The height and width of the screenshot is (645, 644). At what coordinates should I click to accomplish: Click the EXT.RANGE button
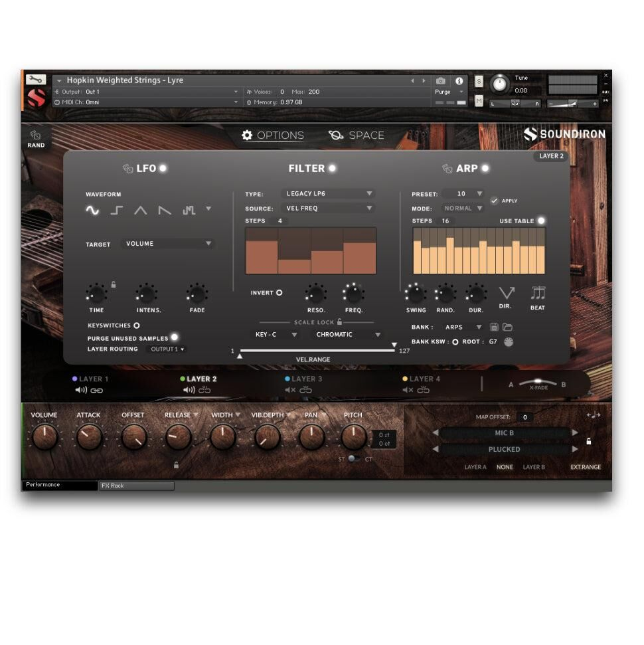tap(585, 467)
